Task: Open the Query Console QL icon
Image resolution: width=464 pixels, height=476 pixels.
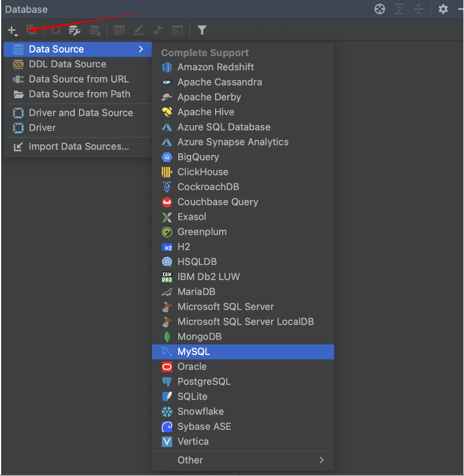Action: click(177, 30)
